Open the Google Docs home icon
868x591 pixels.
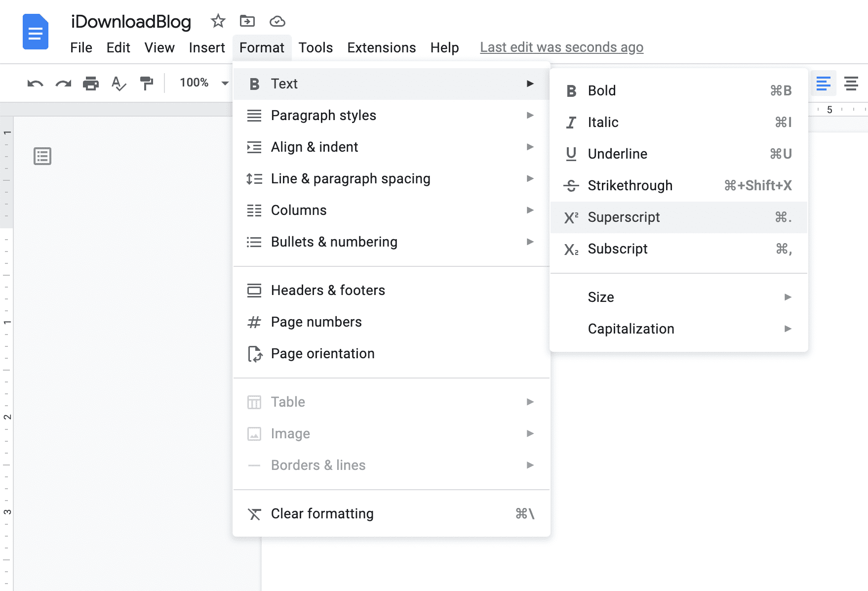[36, 32]
